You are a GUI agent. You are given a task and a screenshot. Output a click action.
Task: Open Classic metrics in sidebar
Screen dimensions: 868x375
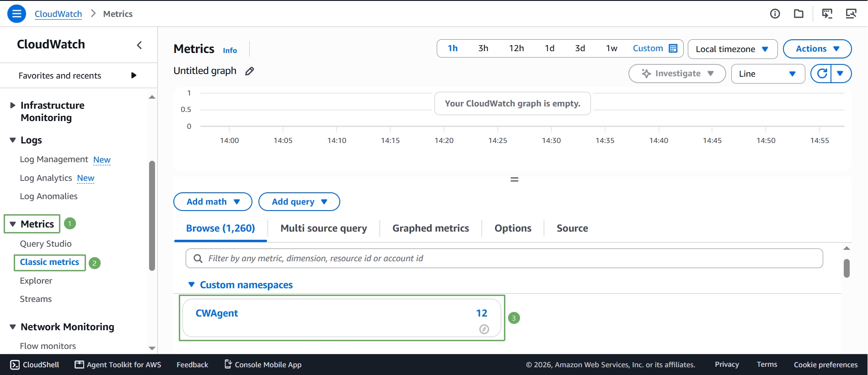pos(49,262)
